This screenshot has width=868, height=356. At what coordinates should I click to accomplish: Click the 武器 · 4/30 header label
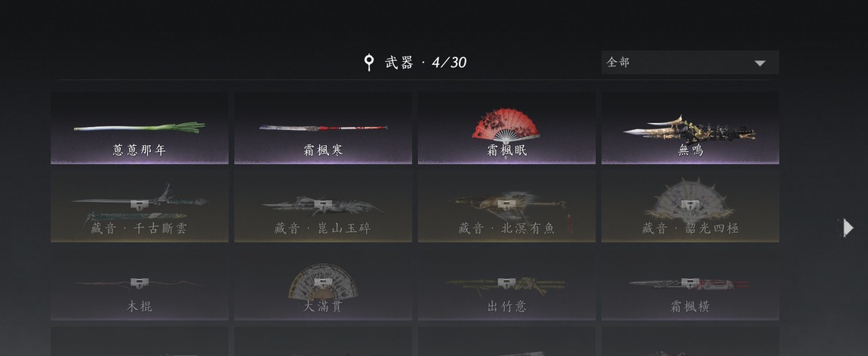426,62
